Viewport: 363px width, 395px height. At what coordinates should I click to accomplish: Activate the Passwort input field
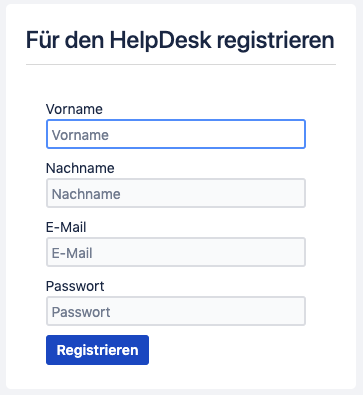coord(176,311)
